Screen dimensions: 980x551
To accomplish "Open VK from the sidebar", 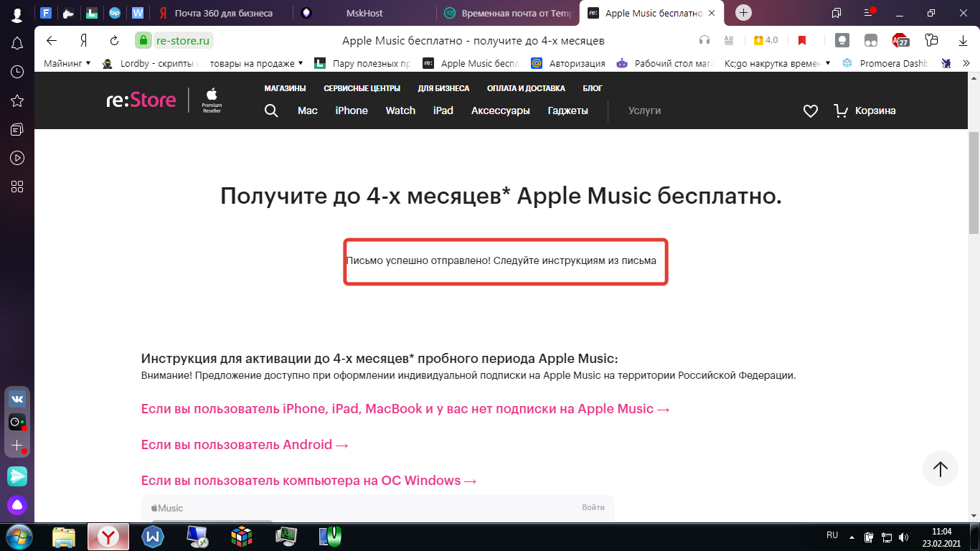I will [x=17, y=399].
